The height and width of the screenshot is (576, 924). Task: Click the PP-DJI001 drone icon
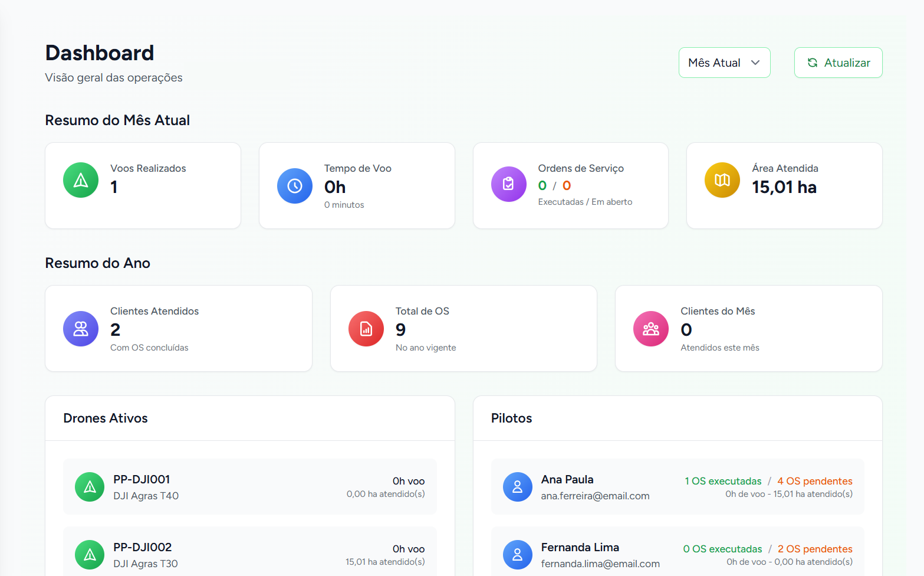[x=90, y=487]
